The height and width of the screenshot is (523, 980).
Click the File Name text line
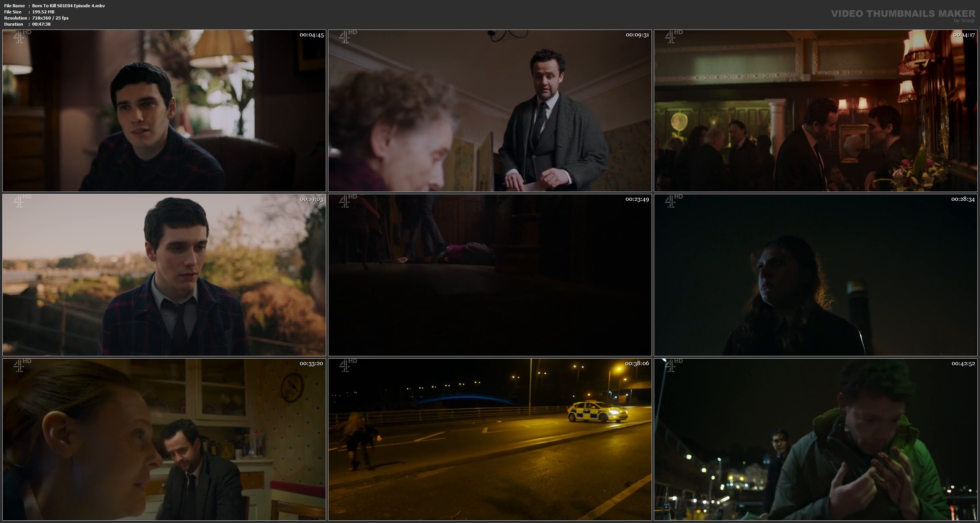pos(54,6)
